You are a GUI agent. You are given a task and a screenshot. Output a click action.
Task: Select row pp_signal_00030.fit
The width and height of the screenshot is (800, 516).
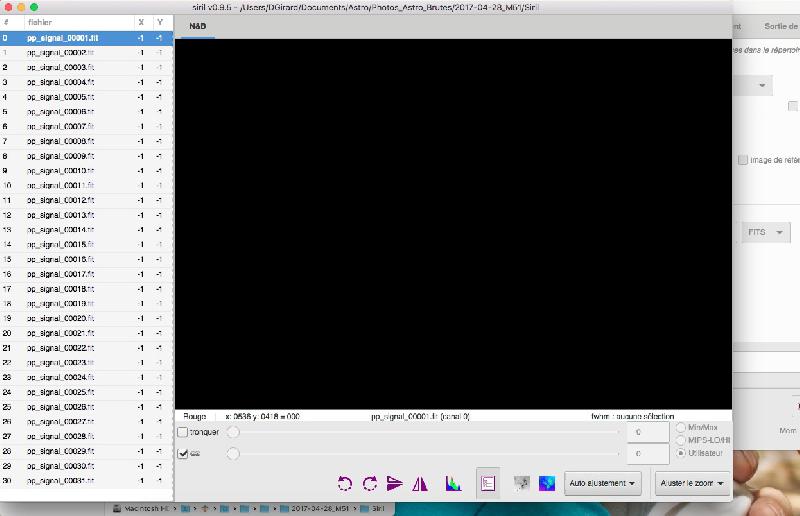pos(86,466)
